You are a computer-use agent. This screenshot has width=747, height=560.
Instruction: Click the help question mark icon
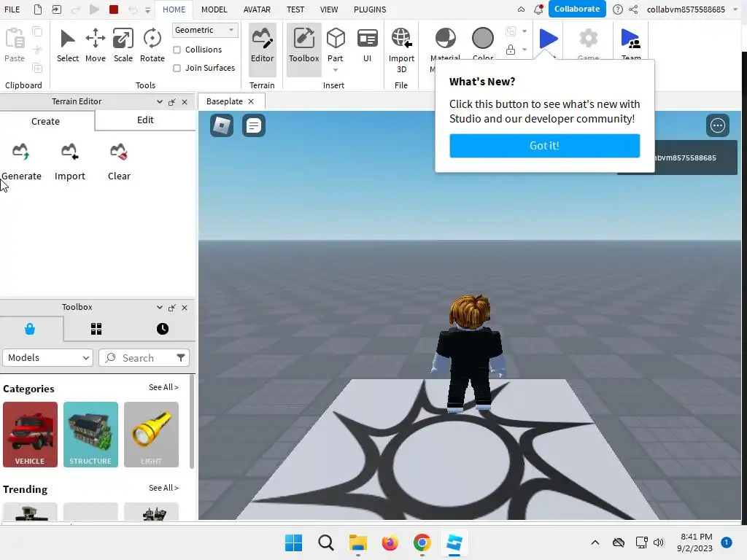(x=617, y=9)
